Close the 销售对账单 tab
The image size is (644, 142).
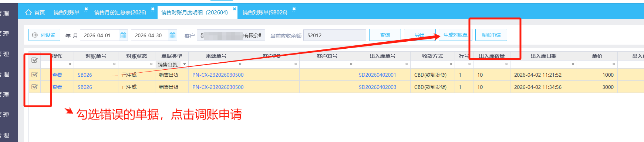pyautogui.click(x=86, y=9)
